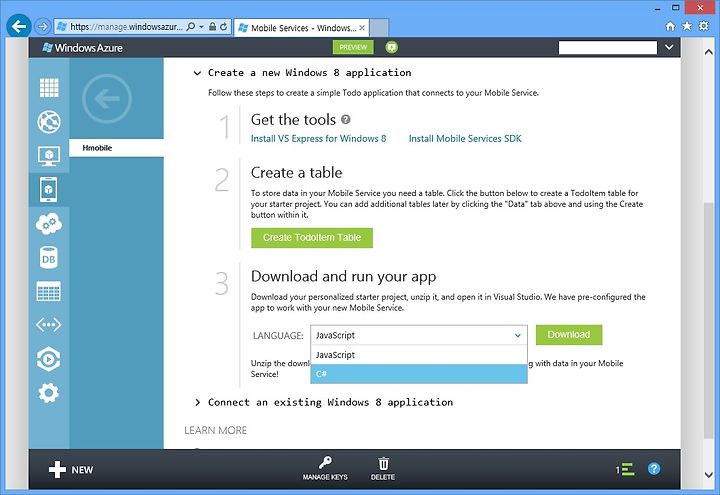Open Install VS Express for Windows 8 link
This screenshot has height=495, width=720.
318,139
